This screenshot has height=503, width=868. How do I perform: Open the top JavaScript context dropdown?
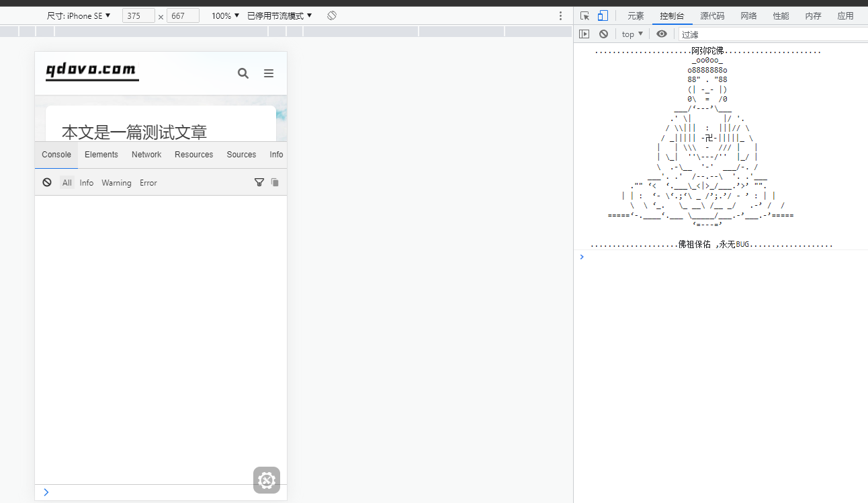(x=633, y=34)
